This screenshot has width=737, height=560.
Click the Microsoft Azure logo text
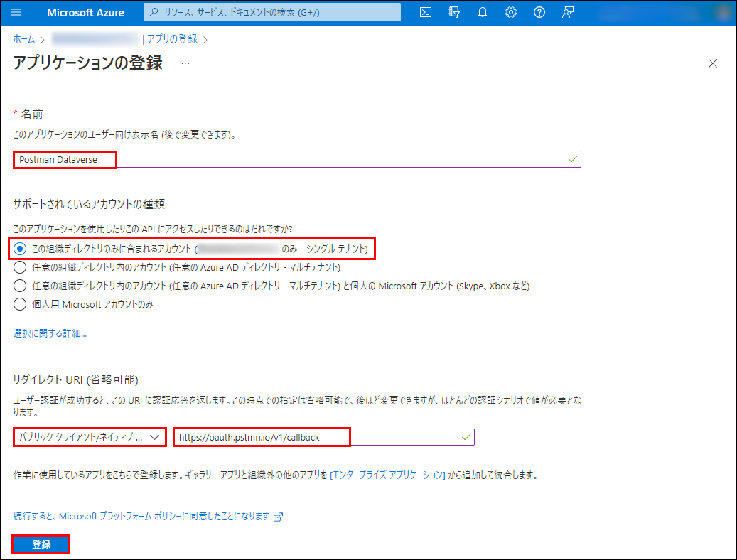point(85,13)
